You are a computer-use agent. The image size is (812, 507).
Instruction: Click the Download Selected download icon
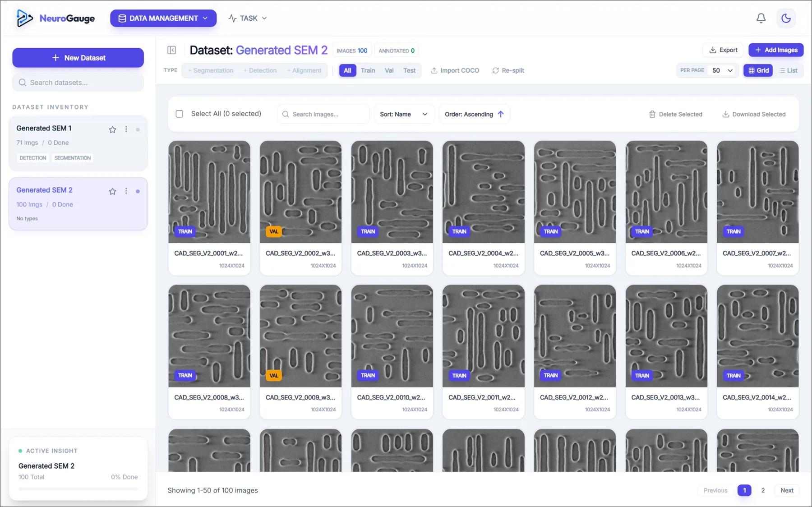tap(725, 115)
